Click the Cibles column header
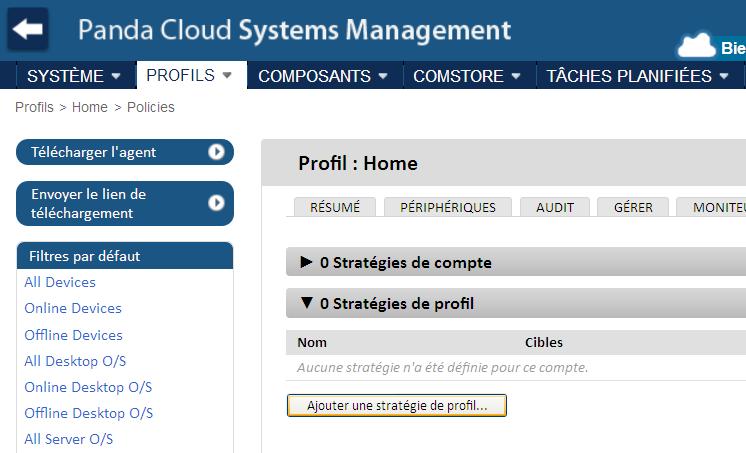 tap(544, 343)
